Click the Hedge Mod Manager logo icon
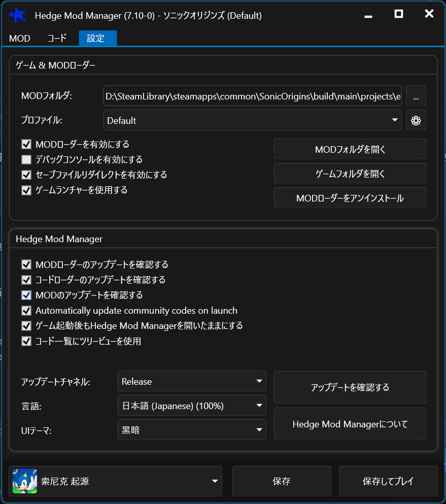Screen dimensions: 446x504 coord(17,15)
